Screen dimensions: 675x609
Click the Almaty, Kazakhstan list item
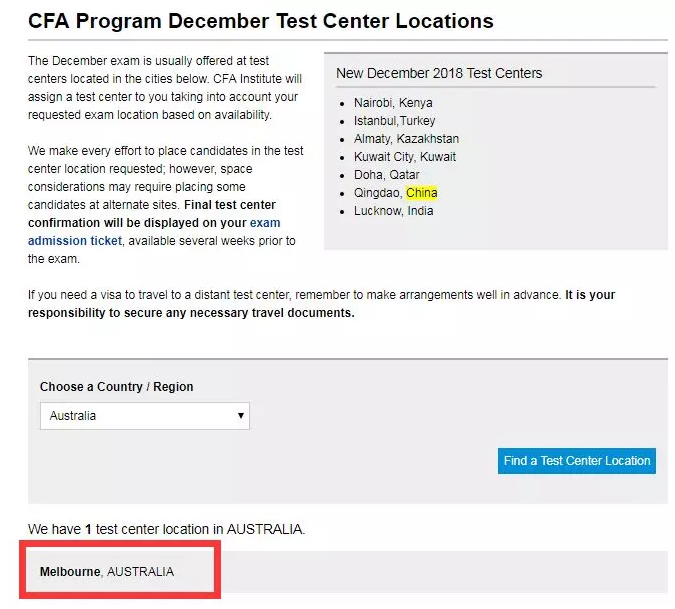(x=406, y=139)
